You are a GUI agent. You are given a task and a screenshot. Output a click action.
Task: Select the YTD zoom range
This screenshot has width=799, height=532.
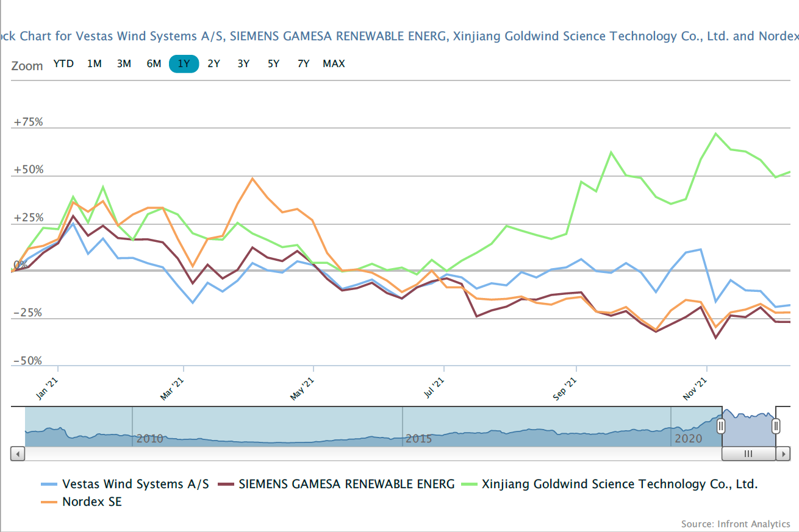coord(63,63)
